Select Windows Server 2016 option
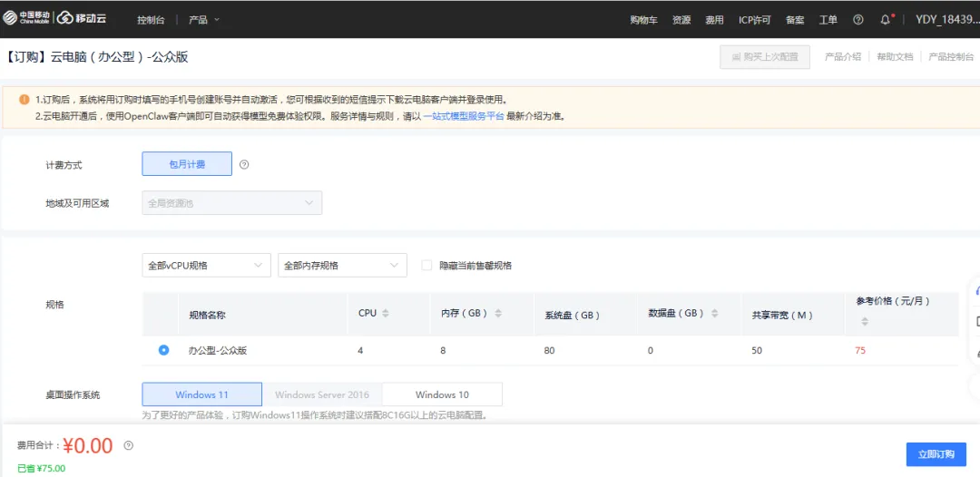980x477 pixels. (322, 394)
